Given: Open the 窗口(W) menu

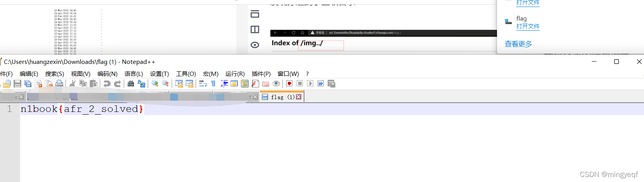Looking at the screenshot, I should tap(288, 74).
